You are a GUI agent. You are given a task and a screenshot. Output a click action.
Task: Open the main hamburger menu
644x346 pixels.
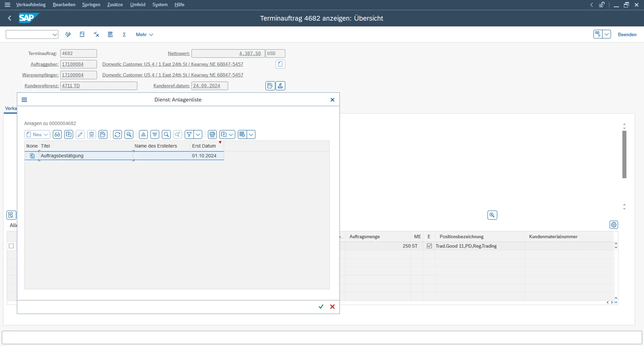point(7,5)
